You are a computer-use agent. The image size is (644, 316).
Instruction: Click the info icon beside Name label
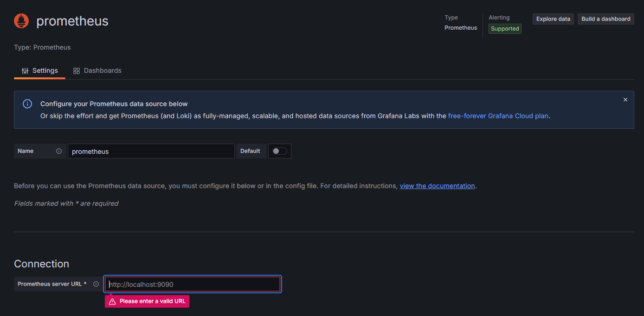59,151
